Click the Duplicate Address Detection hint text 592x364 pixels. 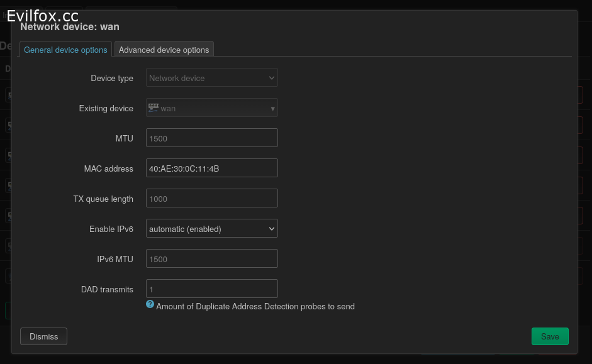pos(255,307)
